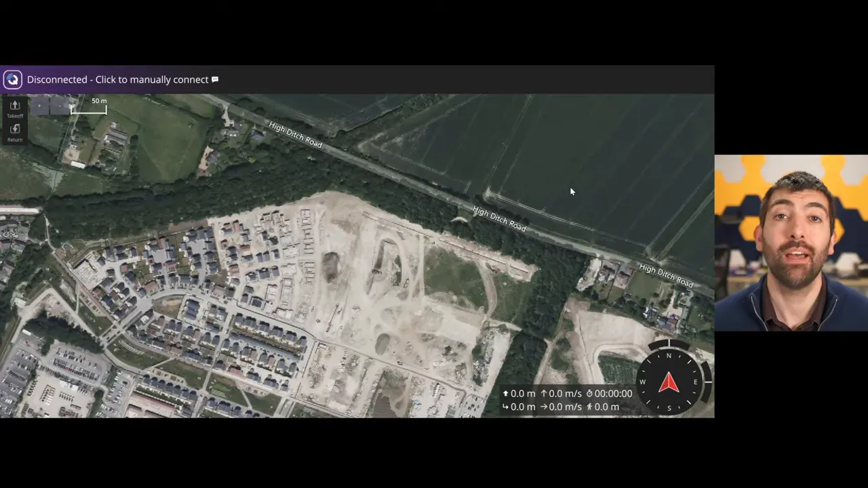Select the altitude readout with the bold up arrow
This screenshot has height=488, width=868.
519,393
